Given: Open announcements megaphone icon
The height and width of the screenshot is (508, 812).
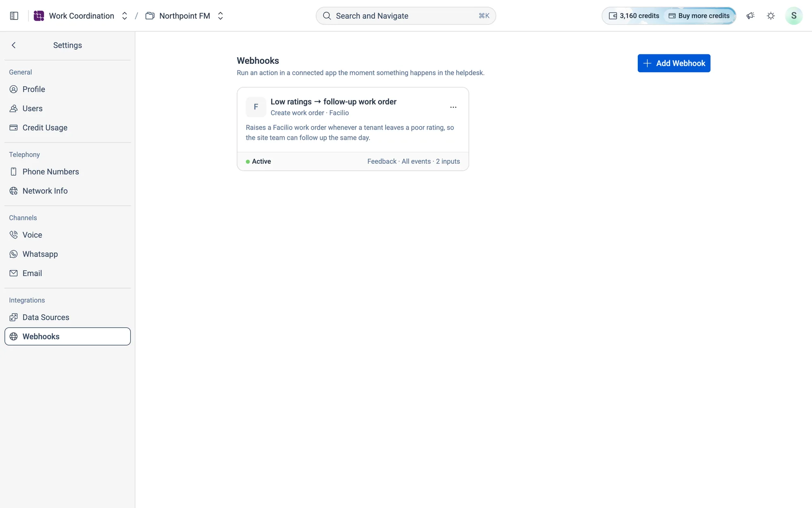Looking at the screenshot, I should point(750,16).
